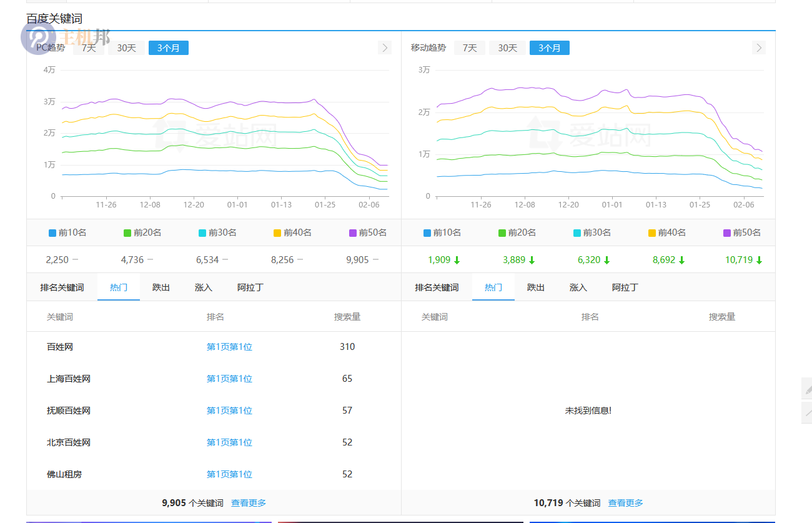Toggle PC chart 前40名 yellow legend

[x=292, y=232]
